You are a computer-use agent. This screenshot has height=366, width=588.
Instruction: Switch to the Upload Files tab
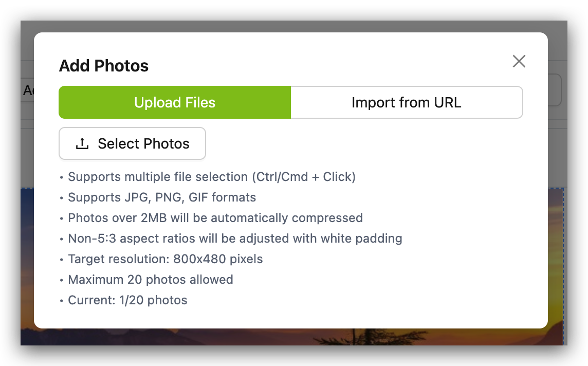tap(175, 102)
